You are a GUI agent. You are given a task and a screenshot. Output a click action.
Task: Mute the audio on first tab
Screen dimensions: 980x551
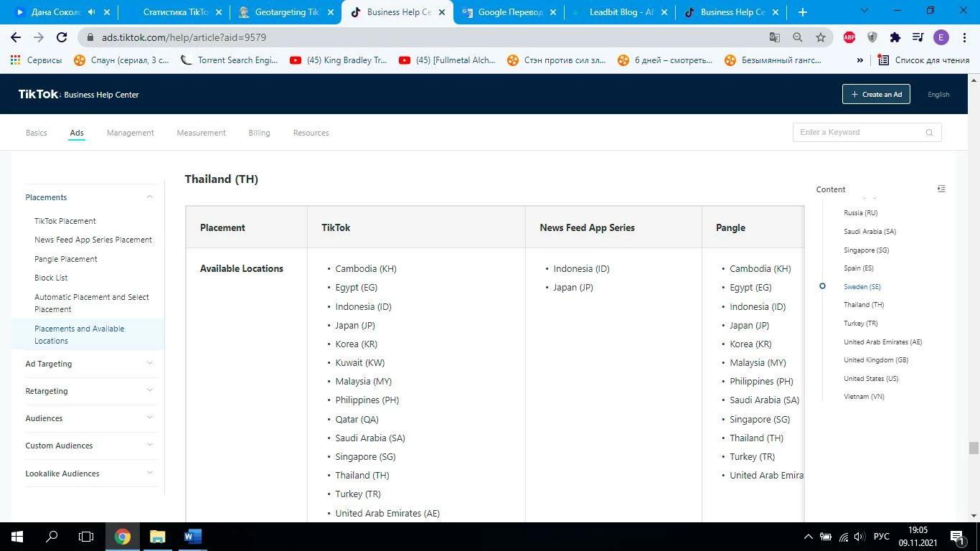91,11
